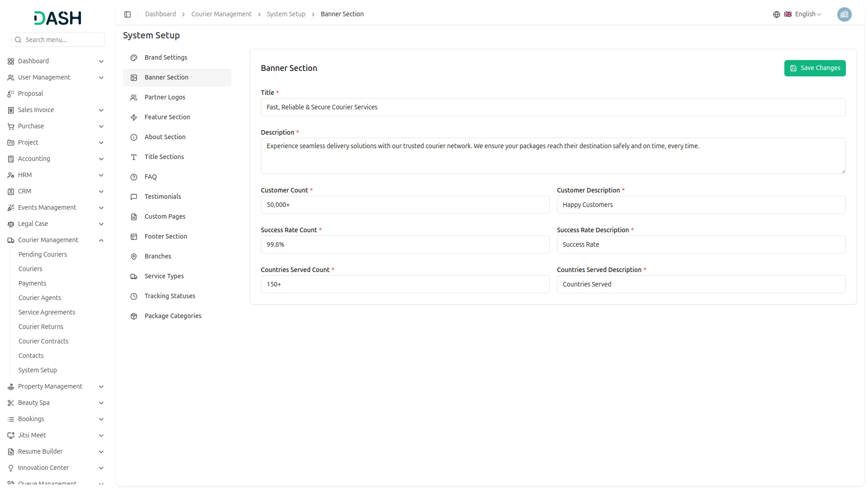Go to the Courier Management breadcrumb link

coord(221,14)
